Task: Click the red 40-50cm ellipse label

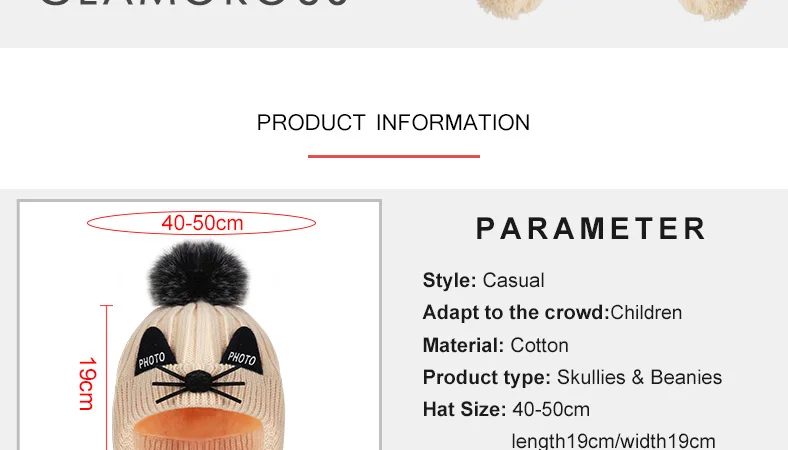Action: [202, 223]
